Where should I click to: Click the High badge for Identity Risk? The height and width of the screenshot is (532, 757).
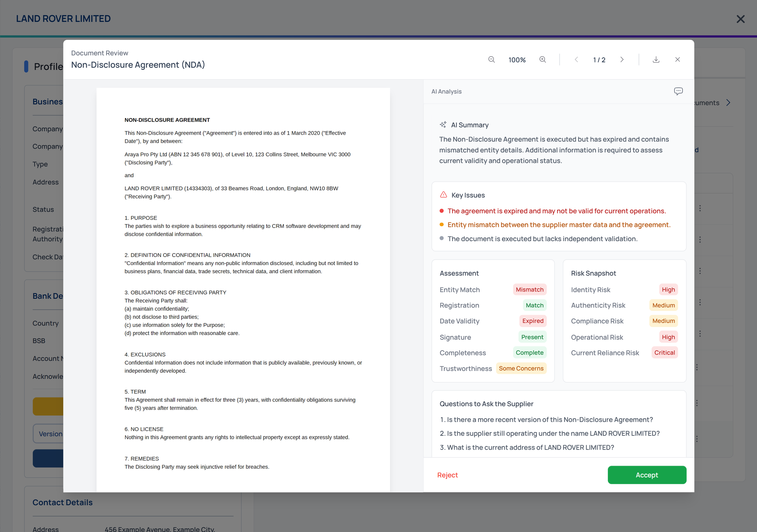tap(668, 290)
